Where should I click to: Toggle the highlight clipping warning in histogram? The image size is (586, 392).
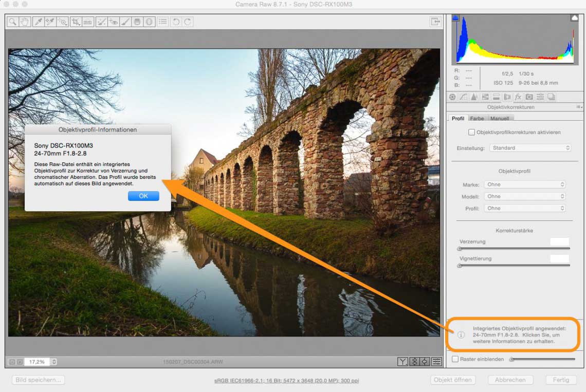pyautogui.click(x=574, y=18)
